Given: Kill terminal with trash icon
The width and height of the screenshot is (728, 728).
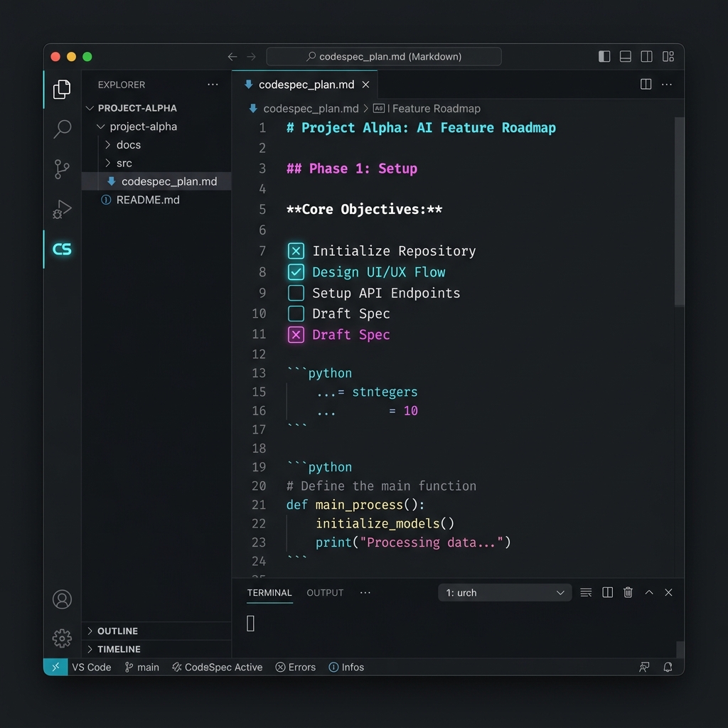Looking at the screenshot, I should coord(628,592).
